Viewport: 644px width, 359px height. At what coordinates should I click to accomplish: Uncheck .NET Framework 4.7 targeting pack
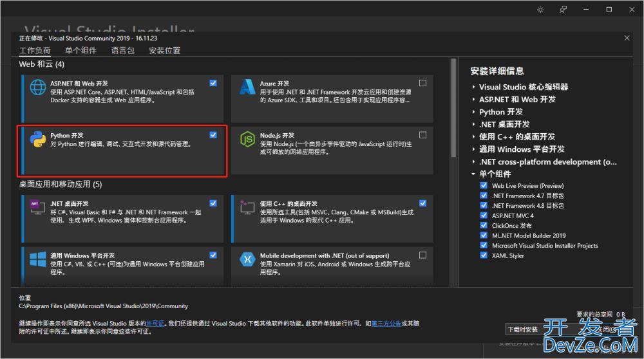pos(484,196)
